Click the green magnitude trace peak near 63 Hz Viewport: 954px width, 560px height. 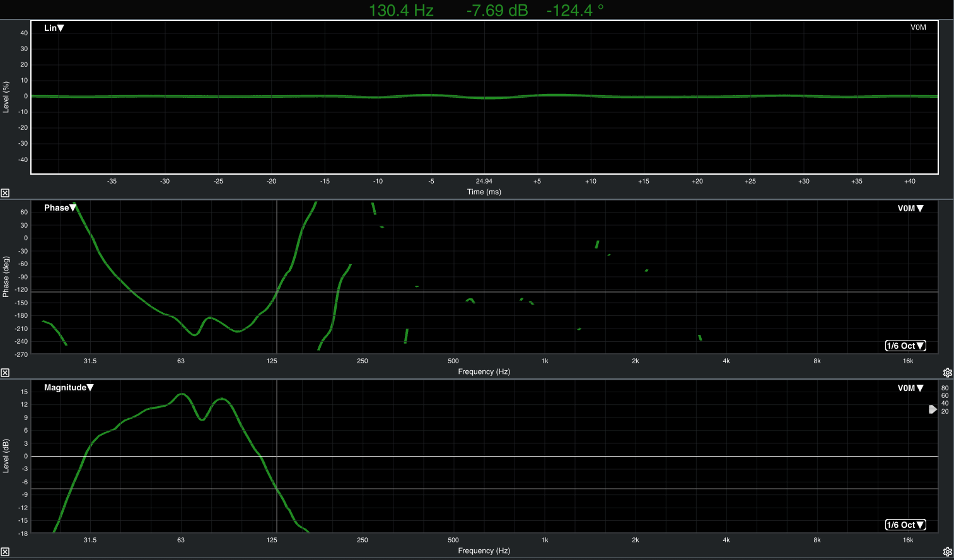click(182, 394)
